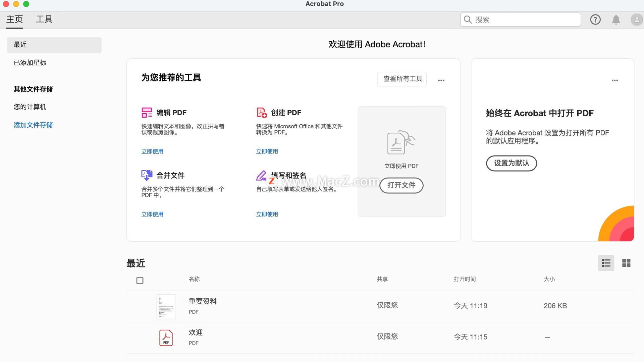Image resolution: width=644 pixels, height=362 pixels.
Task: Select 最近 in the sidebar
Action: coord(54,45)
